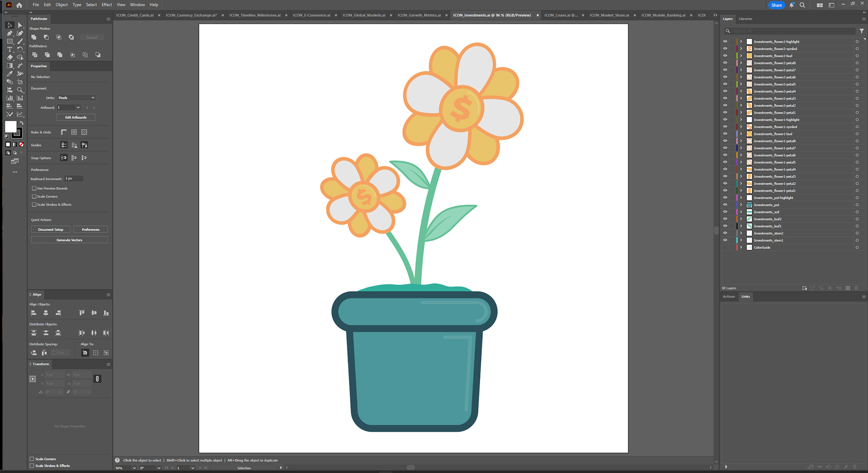Open the Effect menu
This screenshot has width=868, height=473.
[x=107, y=5]
